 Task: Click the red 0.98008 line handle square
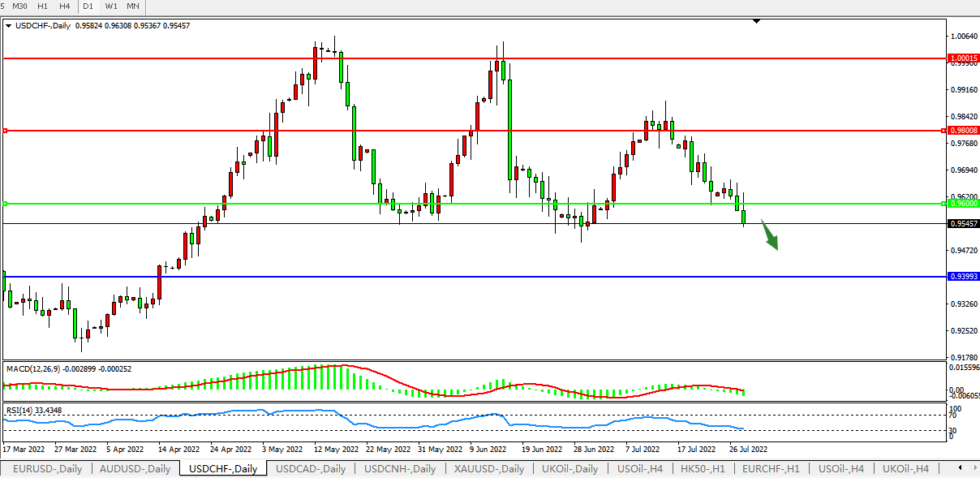(x=5, y=130)
